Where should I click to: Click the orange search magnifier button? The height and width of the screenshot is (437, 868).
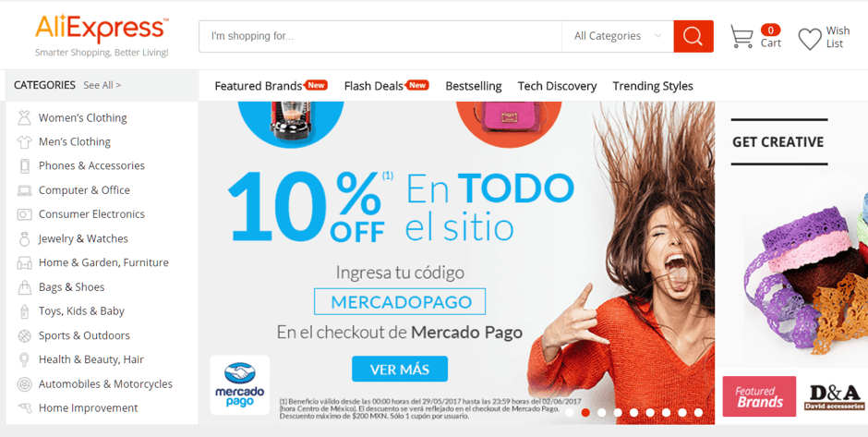[693, 37]
